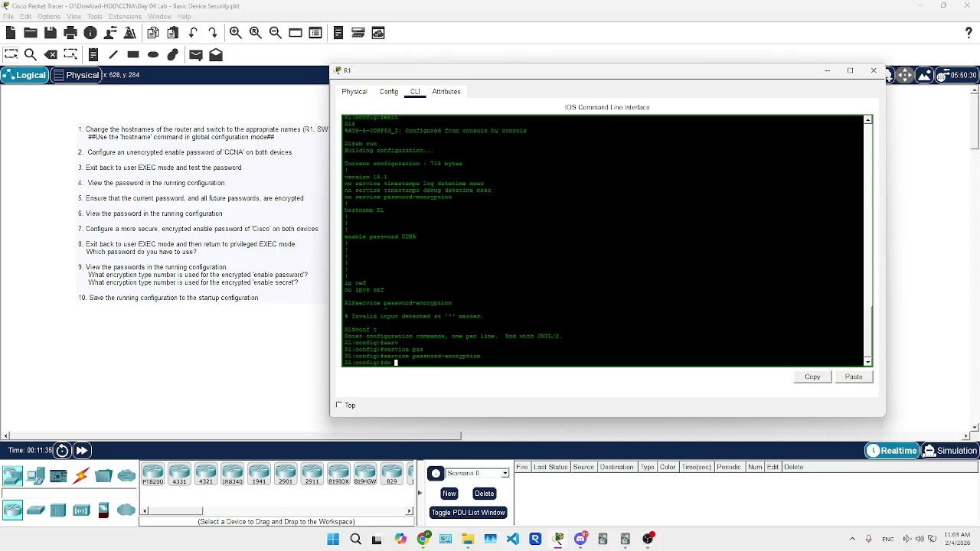
Task: Open the Network Information icon
Action: pyautogui.click(x=90, y=33)
